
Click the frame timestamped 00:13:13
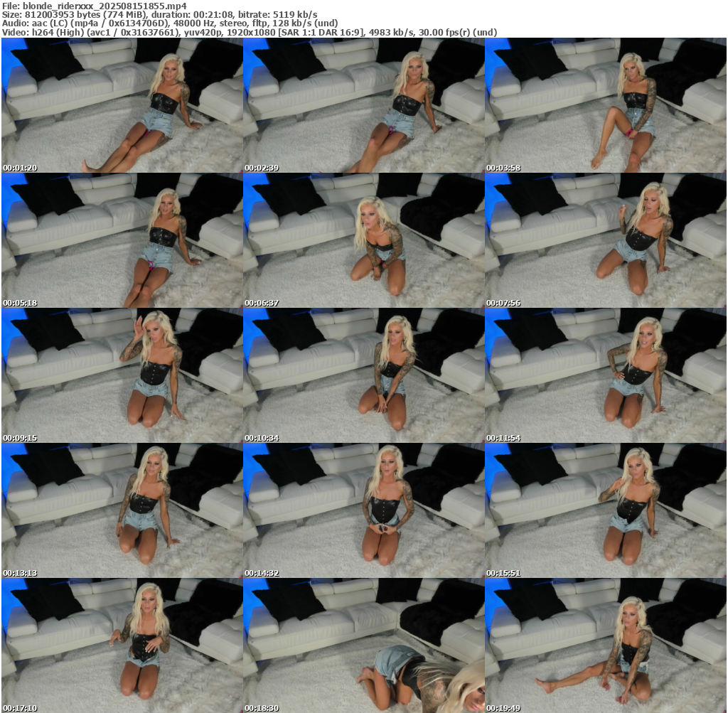coord(122,510)
